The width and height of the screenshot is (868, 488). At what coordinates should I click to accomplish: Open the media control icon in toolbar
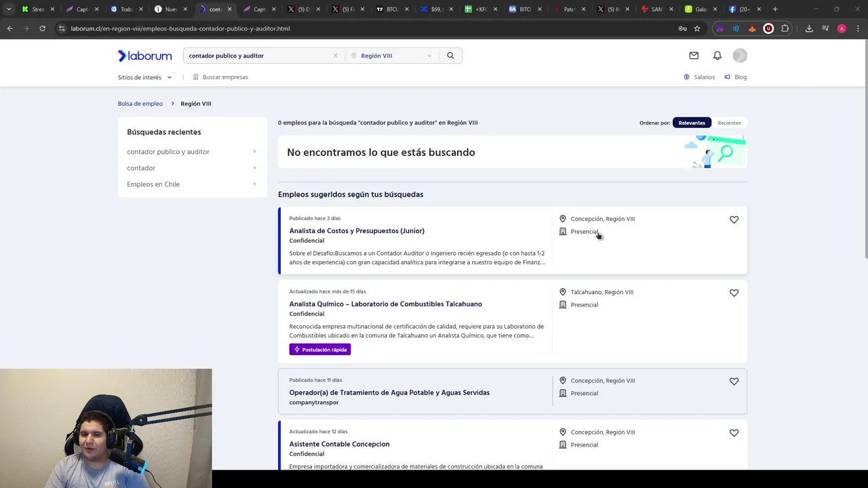825,28
